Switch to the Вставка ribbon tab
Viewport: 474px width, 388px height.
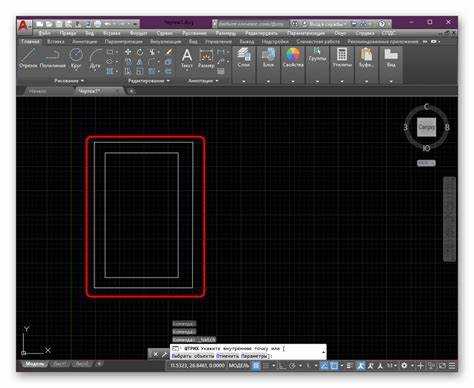pyautogui.click(x=56, y=42)
